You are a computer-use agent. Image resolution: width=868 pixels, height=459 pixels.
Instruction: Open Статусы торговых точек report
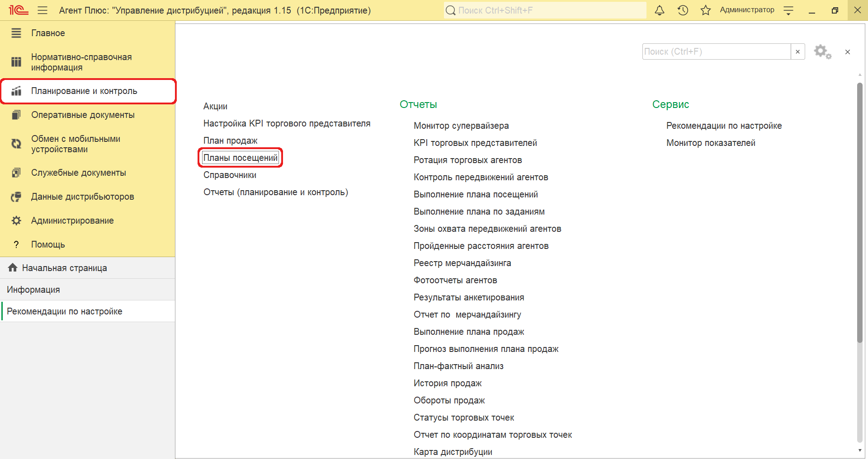pyautogui.click(x=464, y=417)
